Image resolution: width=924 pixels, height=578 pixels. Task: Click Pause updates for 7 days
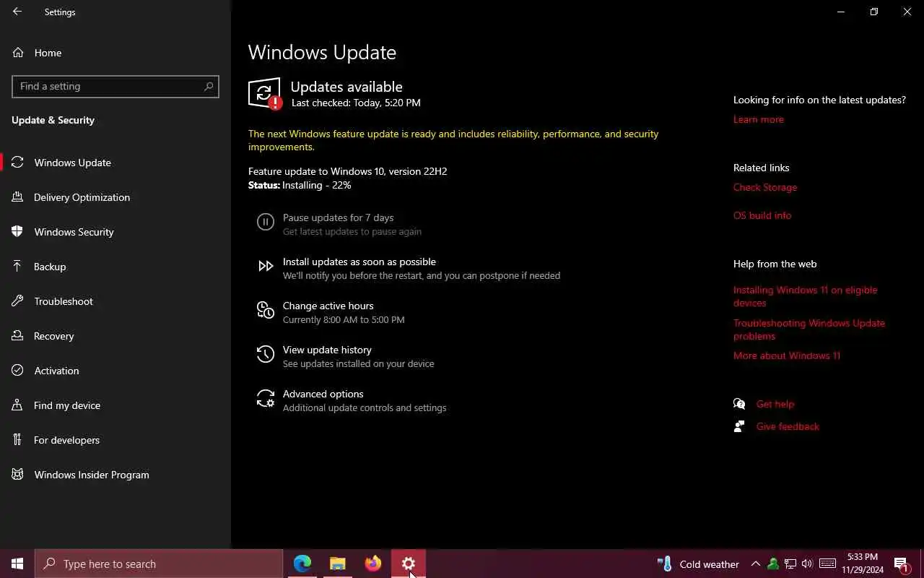pyautogui.click(x=338, y=217)
